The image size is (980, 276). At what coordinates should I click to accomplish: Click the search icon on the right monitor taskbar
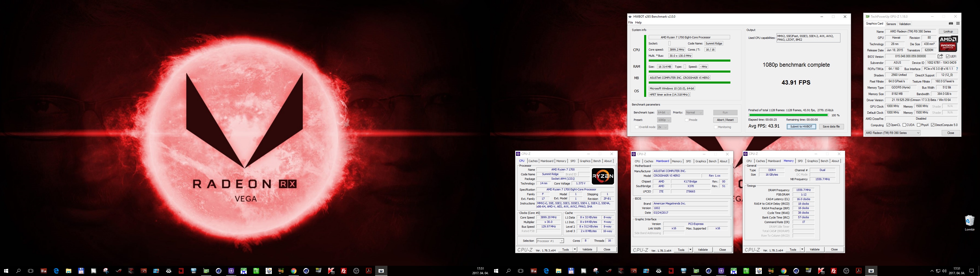[x=508, y=271]
